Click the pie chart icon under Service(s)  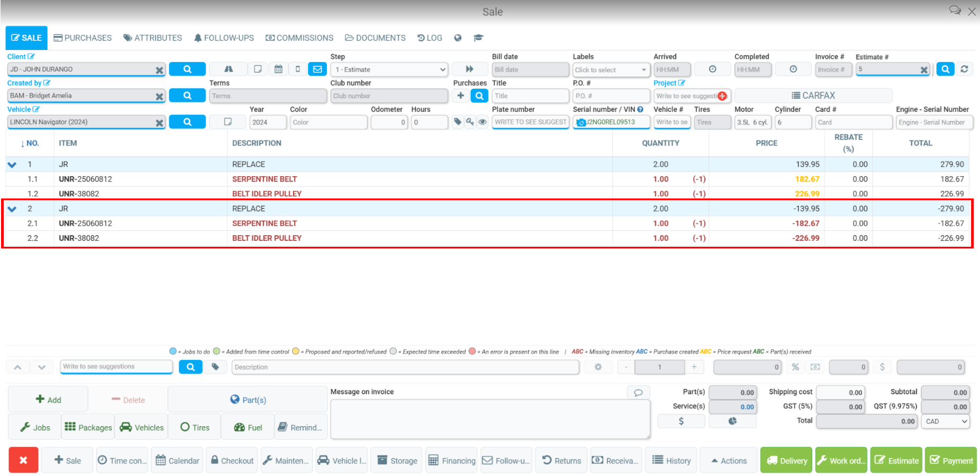coord(732,421)
